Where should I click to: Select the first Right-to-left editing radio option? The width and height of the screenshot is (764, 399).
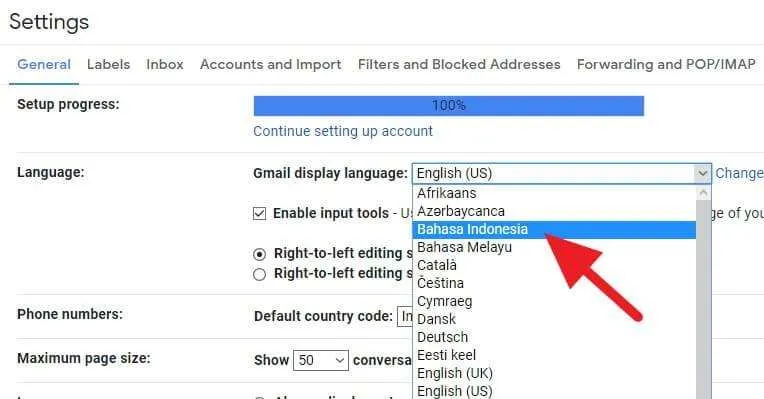(x=260, y=254)
